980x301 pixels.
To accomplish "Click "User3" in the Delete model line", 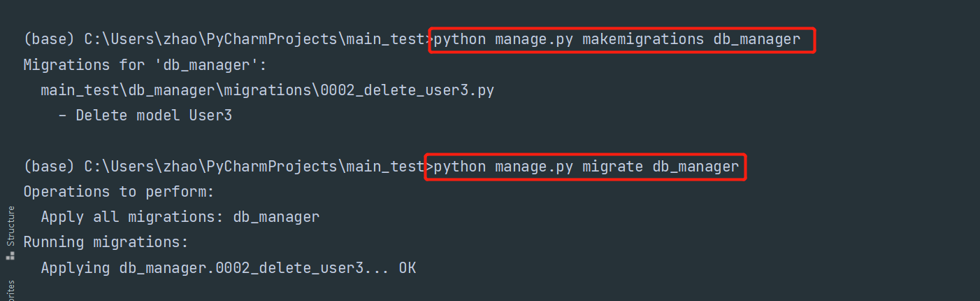I will pos(210,115).
